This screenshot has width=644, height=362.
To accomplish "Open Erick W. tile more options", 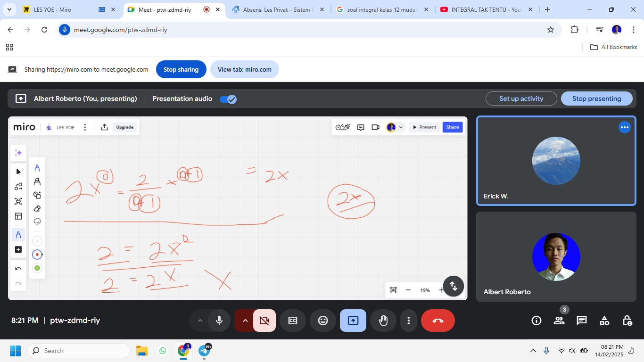I will [x=625, y=127].
